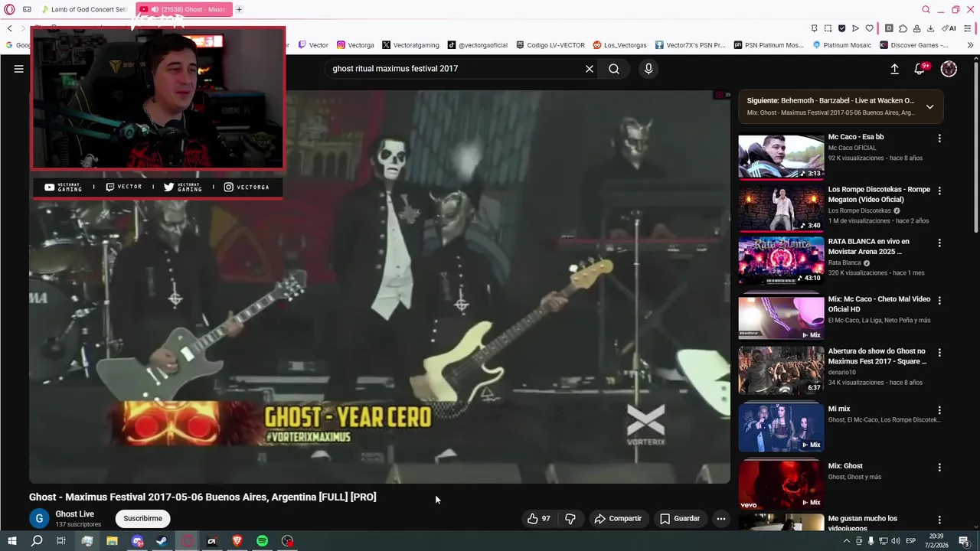This screenshot has width=980, height=551.
Task: Click the Compartir share button
Action: click(x=618, y=518)
